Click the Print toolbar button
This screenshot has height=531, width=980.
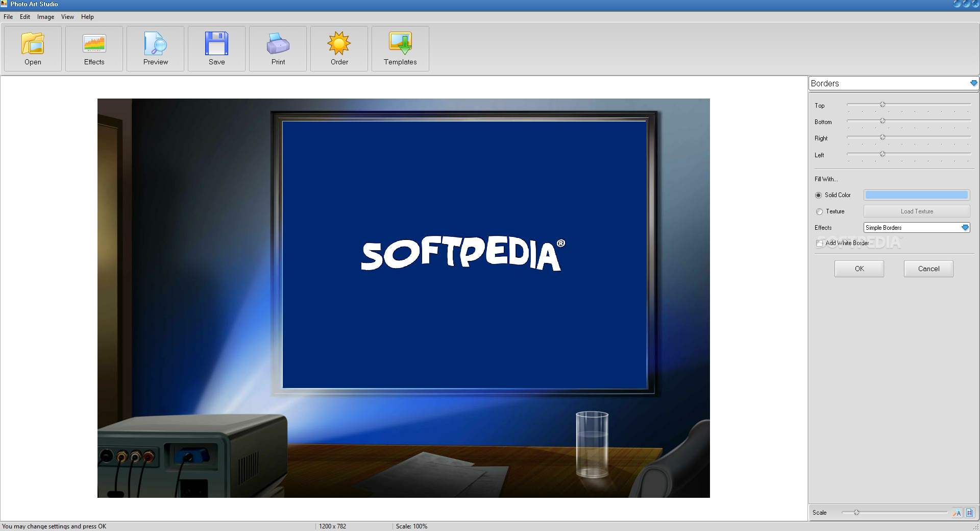278,49
